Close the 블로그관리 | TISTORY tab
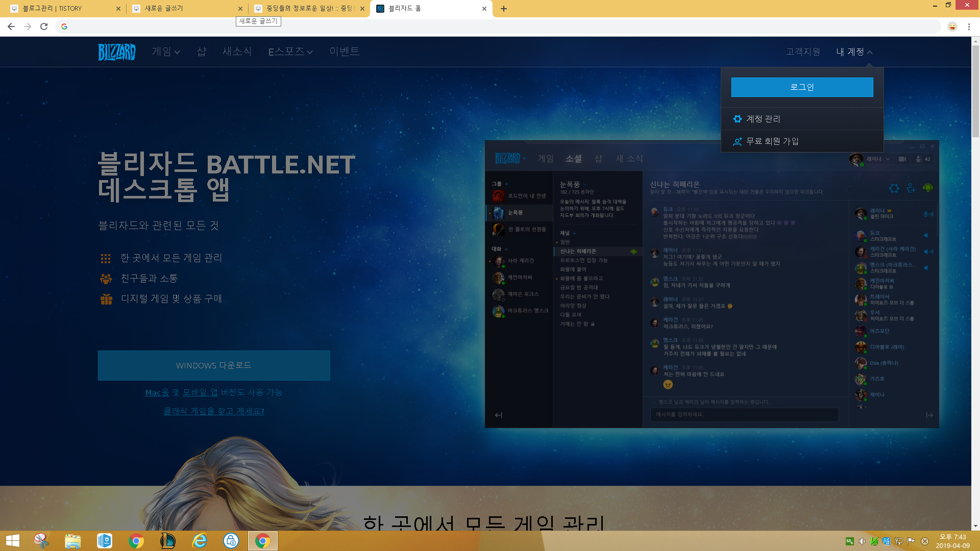 [x=118, y=9]
